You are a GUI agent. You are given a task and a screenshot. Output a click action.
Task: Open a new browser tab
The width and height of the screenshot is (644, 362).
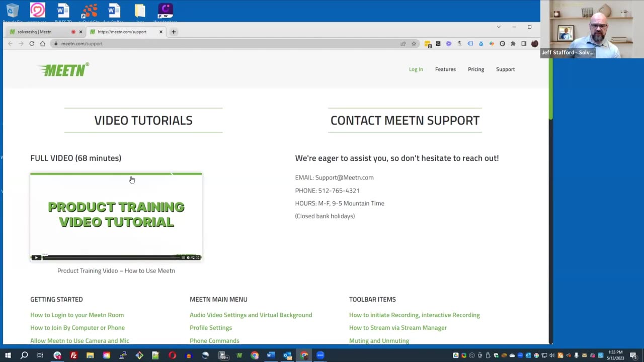pyautogui.click(x=174, y=32)
